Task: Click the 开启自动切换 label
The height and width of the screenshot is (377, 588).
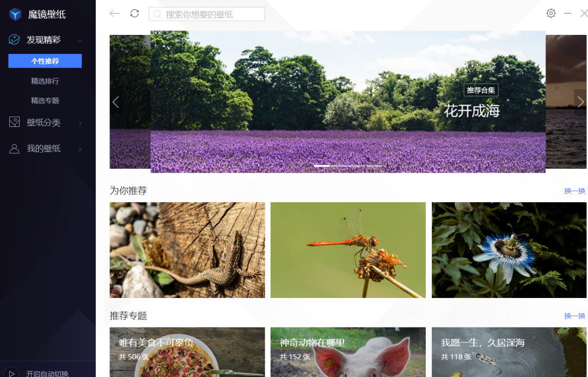Action: [x=47, y=373]
